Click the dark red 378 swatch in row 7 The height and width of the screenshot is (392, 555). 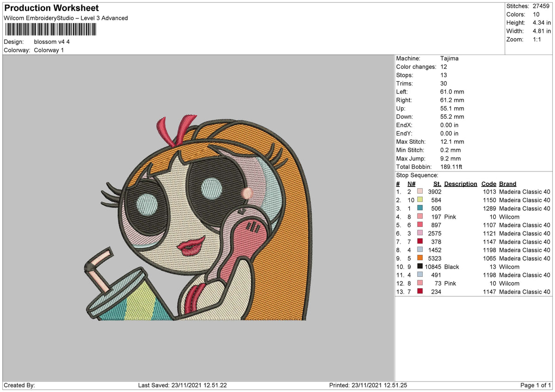click(x=420, y=242)
